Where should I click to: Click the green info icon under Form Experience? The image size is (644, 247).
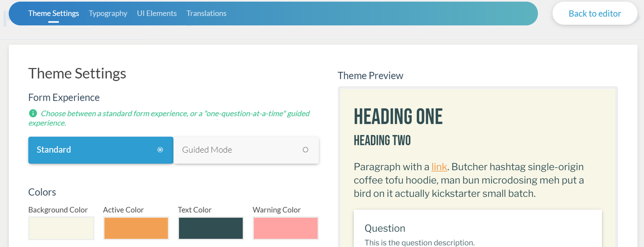click(33, 113)
